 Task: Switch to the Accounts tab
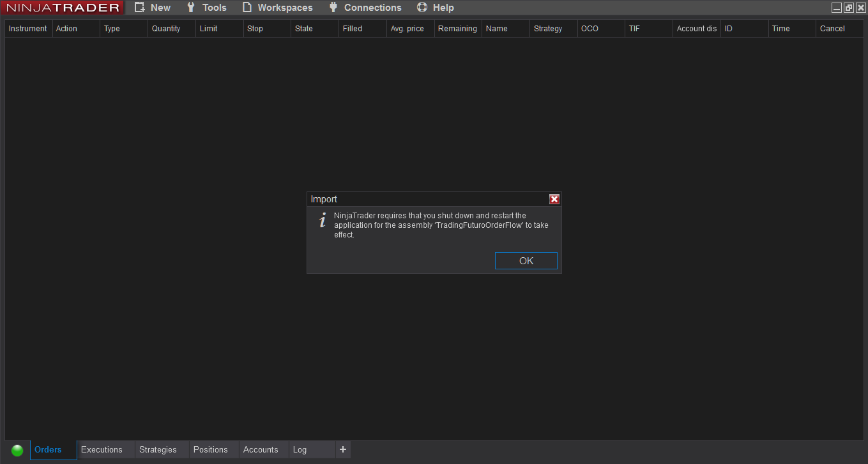coord(264,450)
